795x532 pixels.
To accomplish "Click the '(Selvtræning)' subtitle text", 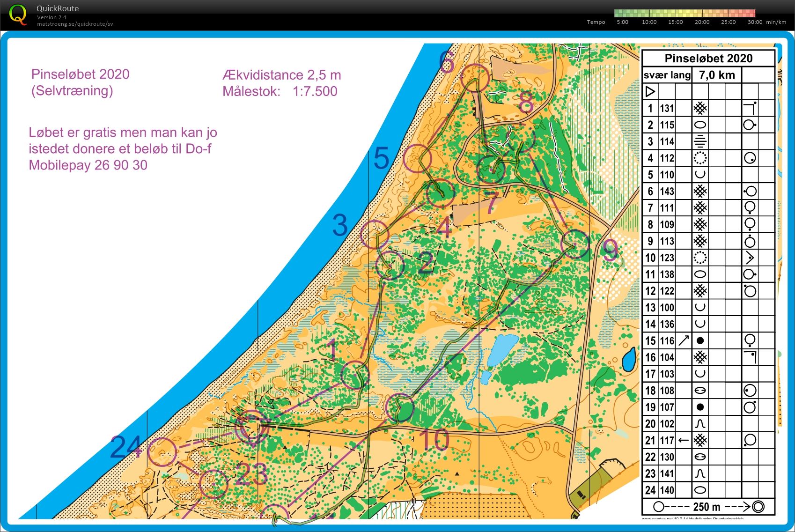I will [72, 91].
